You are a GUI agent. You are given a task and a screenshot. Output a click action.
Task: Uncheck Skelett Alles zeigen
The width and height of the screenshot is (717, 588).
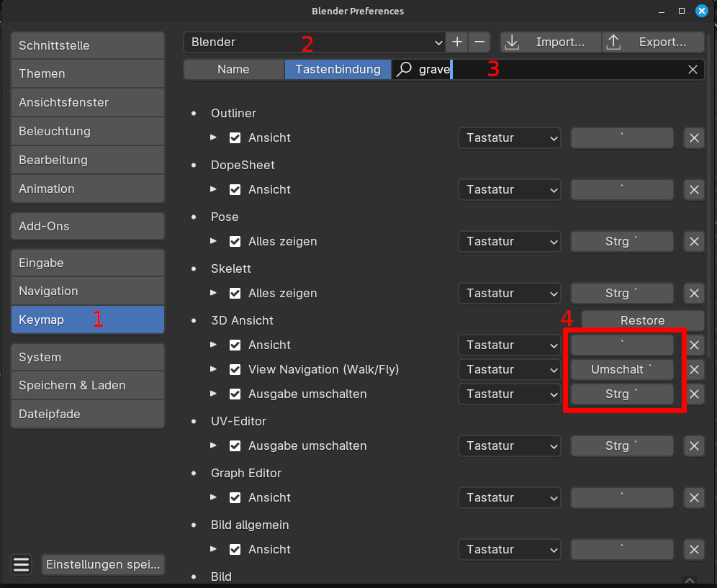[x=235, y=294]
